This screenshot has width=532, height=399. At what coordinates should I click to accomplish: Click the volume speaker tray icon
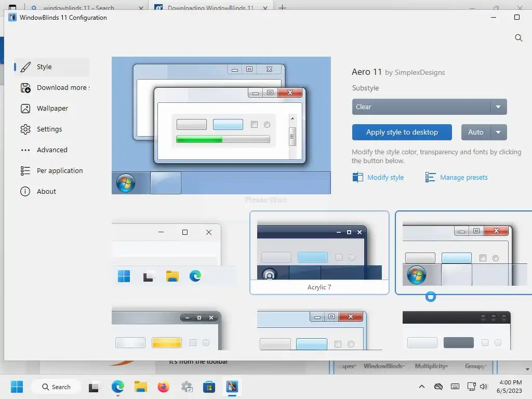[x=484, y=387]
